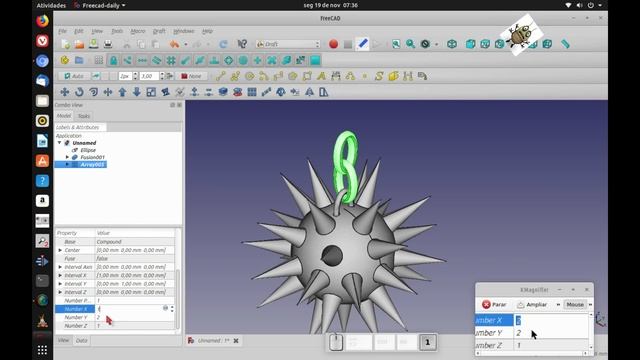This screenshot has width=640, height=360.
Task: Open the Atividades overview in the top bar
Action: point(51,5)
